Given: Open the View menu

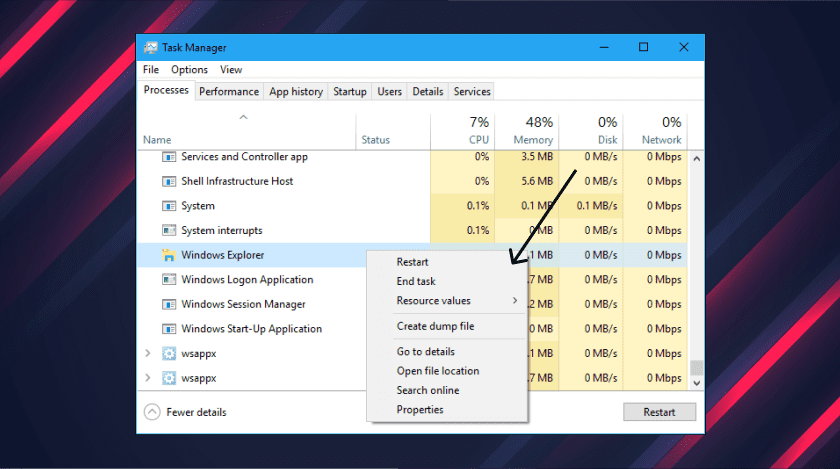Looking at the screenshot, I should [x=231, y=70].
